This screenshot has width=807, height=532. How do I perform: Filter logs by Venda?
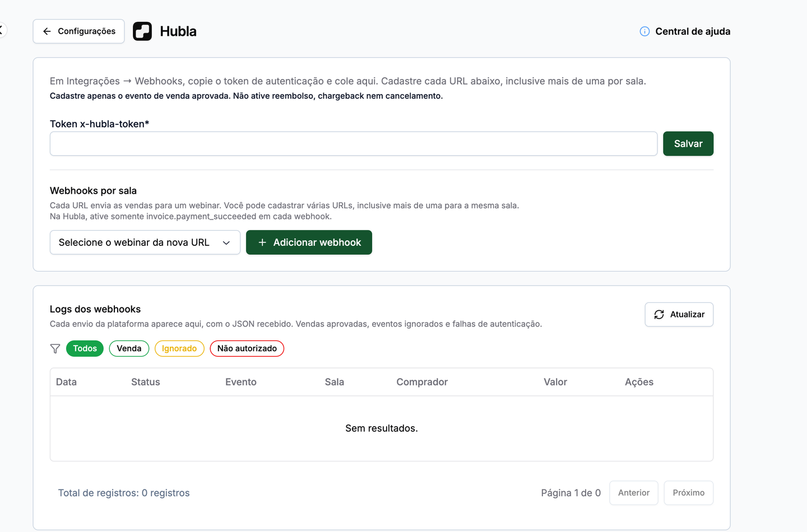click(129, 348)
